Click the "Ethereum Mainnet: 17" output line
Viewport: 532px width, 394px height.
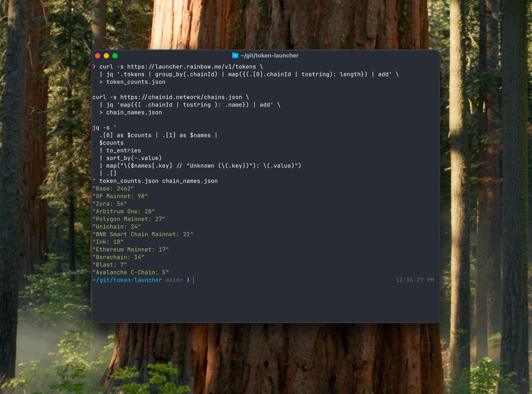(x=131, y=250)
